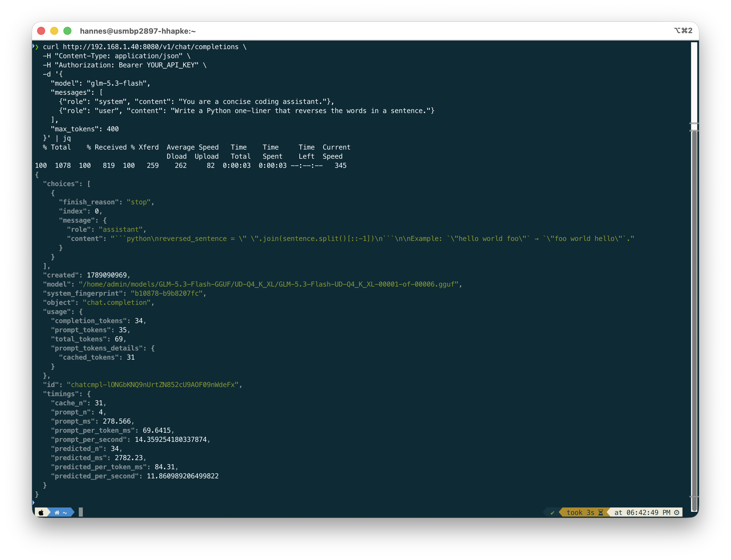This screenshot has width=731, height=560.
Task: Click the "Authorization: Bearer YOUR_API_KEY" header text
Action: [127, 65]
